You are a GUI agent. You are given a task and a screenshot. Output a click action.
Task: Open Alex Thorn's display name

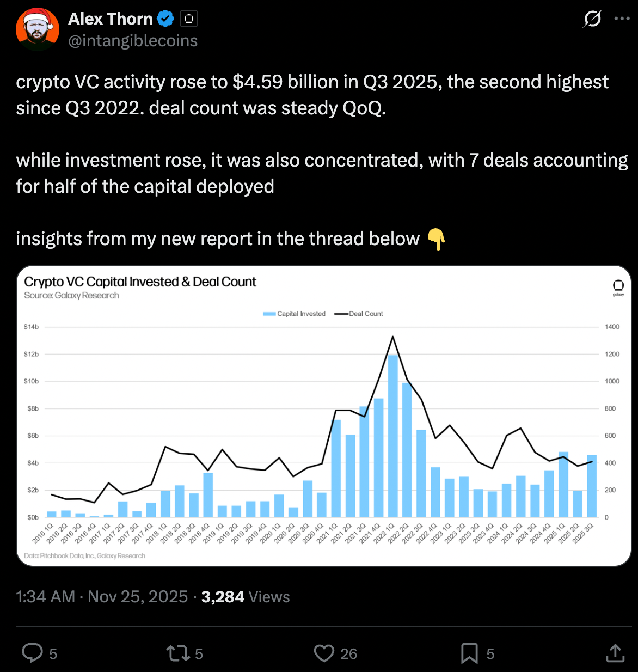coord(111,18)
